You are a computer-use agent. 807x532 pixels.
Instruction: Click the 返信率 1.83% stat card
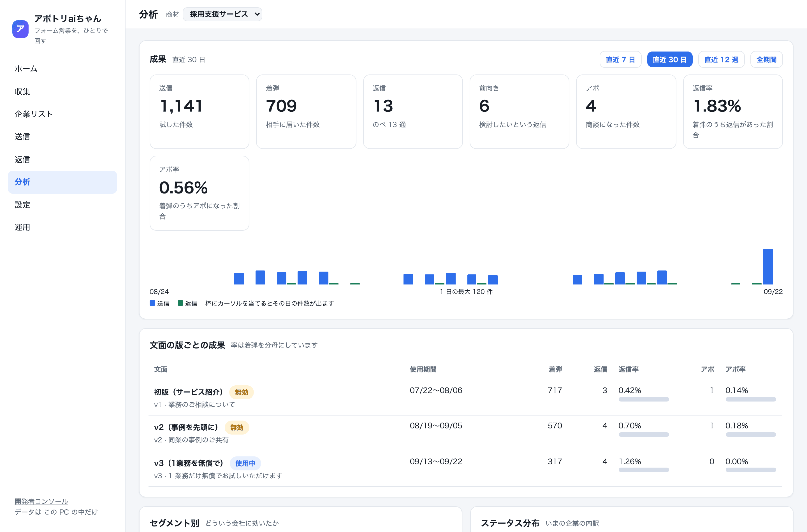click(733, 112)
